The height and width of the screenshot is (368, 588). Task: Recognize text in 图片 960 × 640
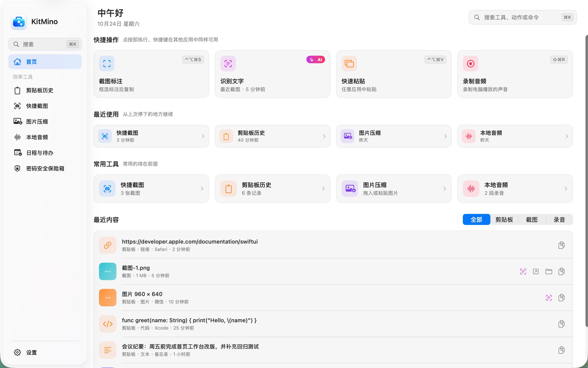[x=549, y=298]
